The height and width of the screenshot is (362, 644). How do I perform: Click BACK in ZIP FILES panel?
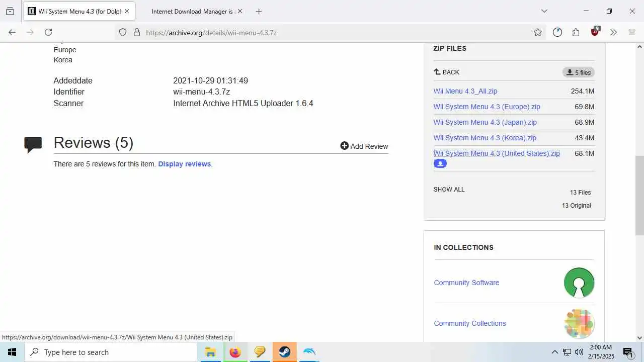pos(446,72)
